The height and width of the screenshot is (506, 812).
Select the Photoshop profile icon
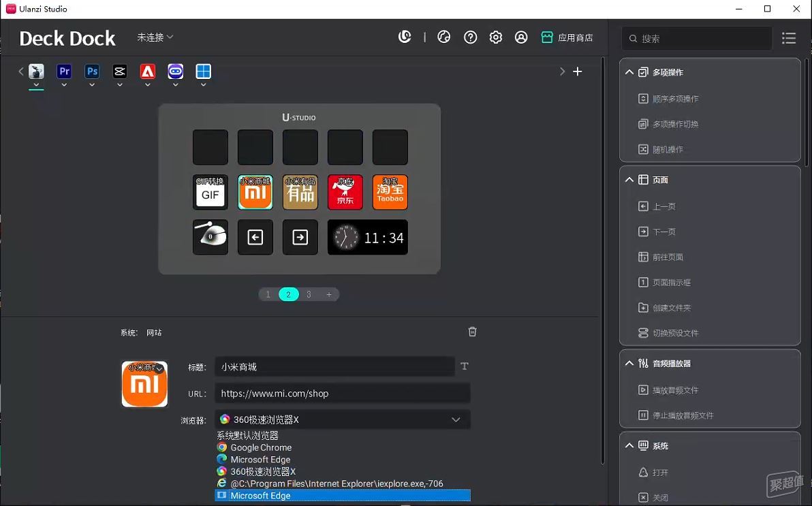pos(92,72)
